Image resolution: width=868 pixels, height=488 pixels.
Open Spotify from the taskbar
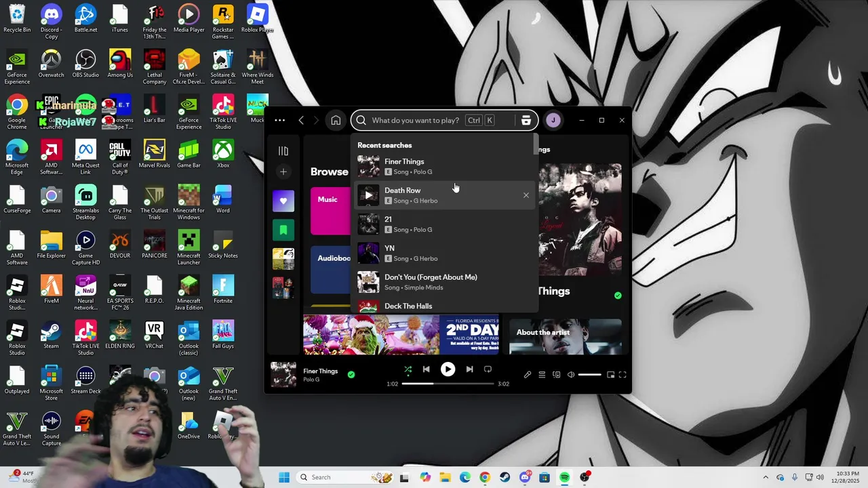(x=564, y=477)
